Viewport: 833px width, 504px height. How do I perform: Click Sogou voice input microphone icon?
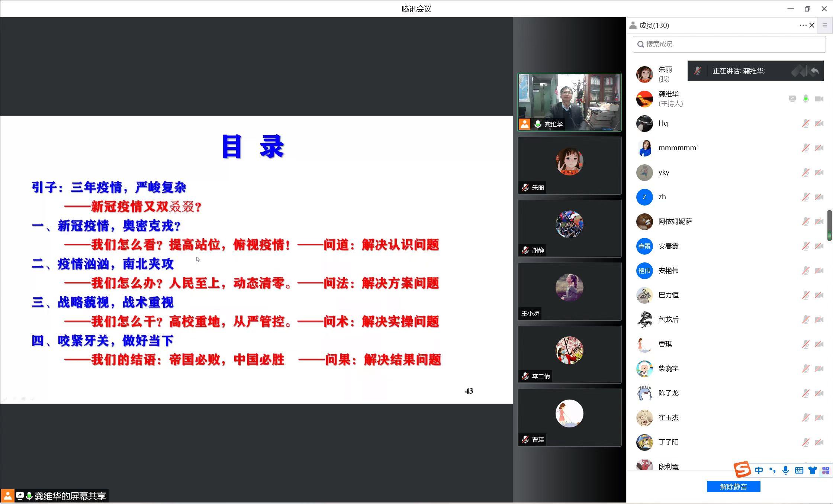785,471
